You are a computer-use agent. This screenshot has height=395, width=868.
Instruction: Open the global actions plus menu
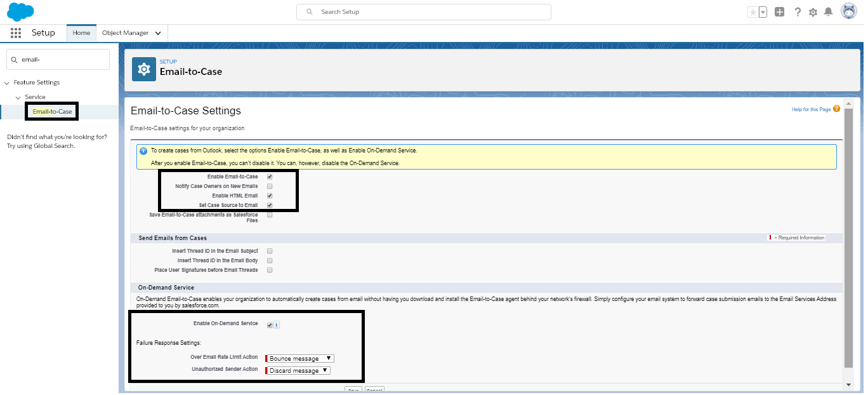780,12
